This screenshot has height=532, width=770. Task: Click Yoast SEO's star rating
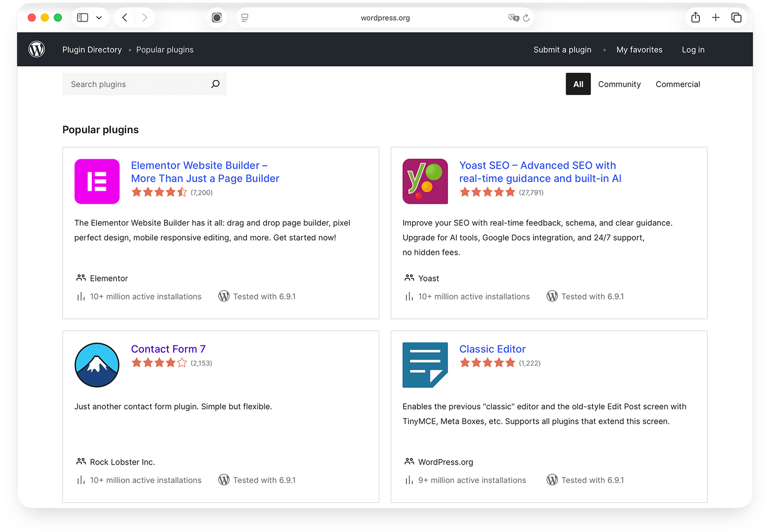[x=488, y=192]
